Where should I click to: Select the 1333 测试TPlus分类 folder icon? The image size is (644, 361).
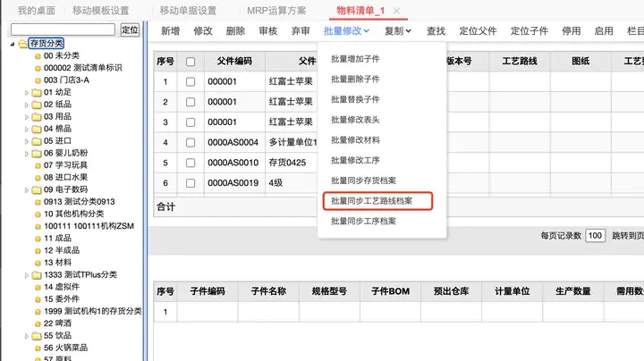(37, 275)
